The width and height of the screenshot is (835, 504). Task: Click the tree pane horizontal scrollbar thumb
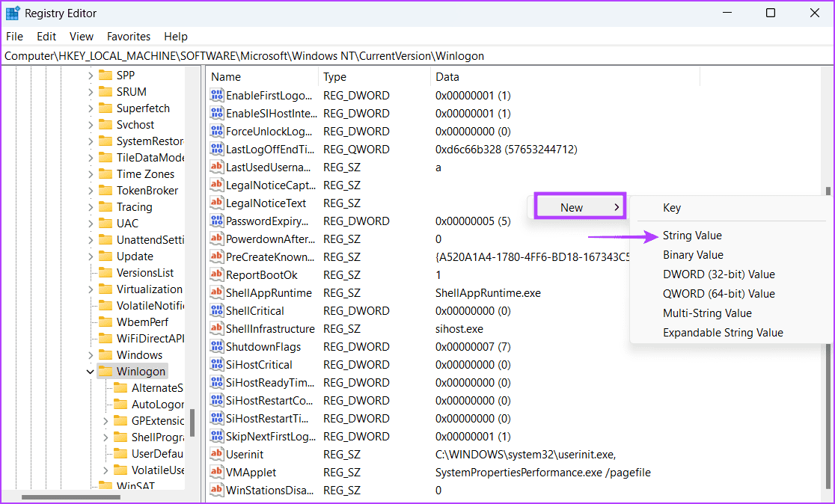point(70,497)
